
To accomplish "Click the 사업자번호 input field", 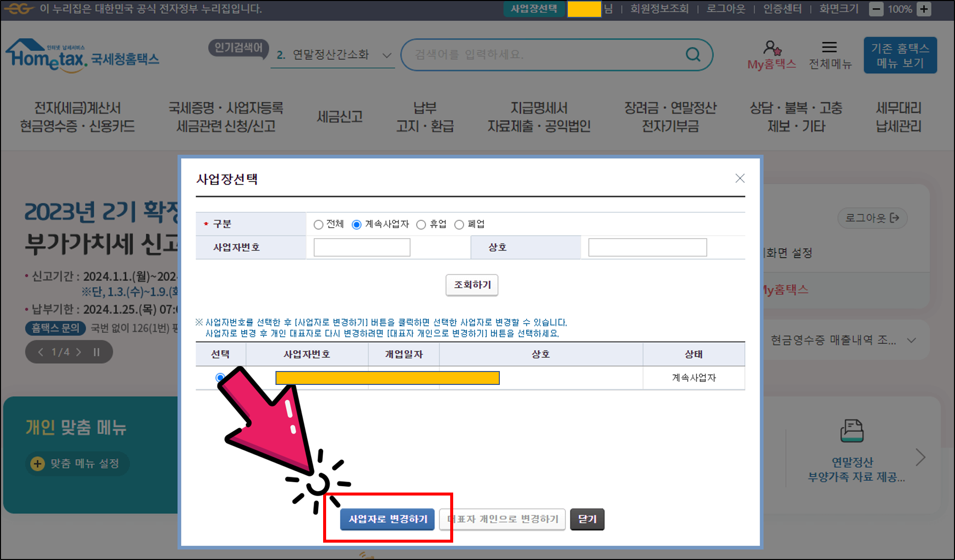I will 361,247.
